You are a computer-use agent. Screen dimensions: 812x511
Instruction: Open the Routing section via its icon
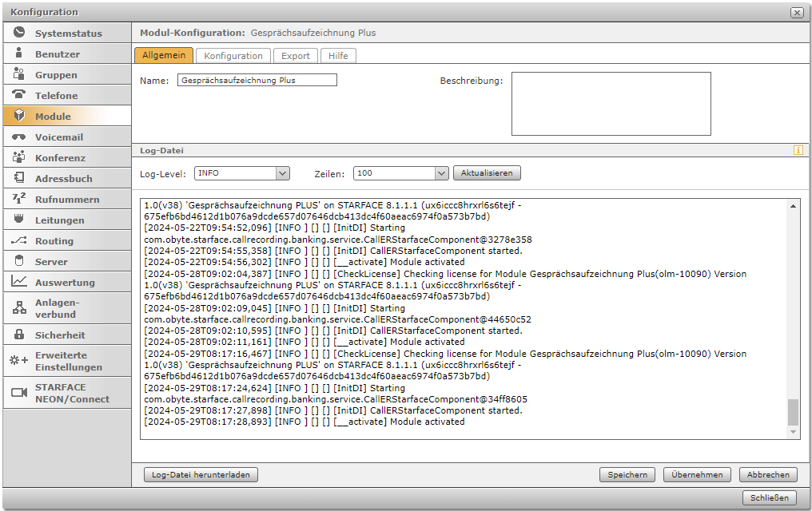(19, 240)
